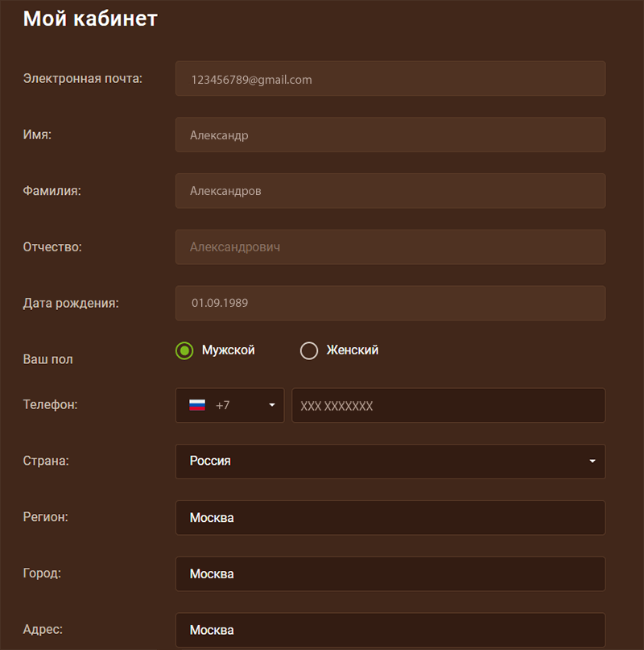This screenshot has height=650, width=644.
Task: Expand the Страна dropdown arrow
Action: pos(592,462)
